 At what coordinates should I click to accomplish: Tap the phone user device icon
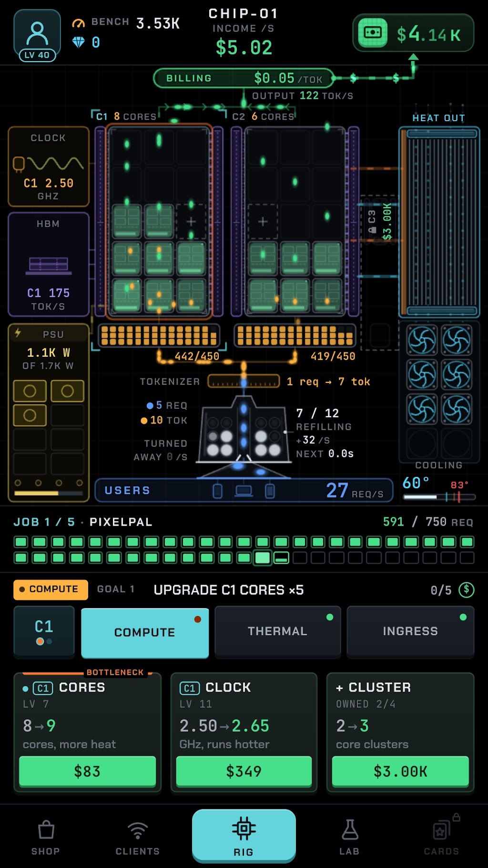click(x=217, y=491)
